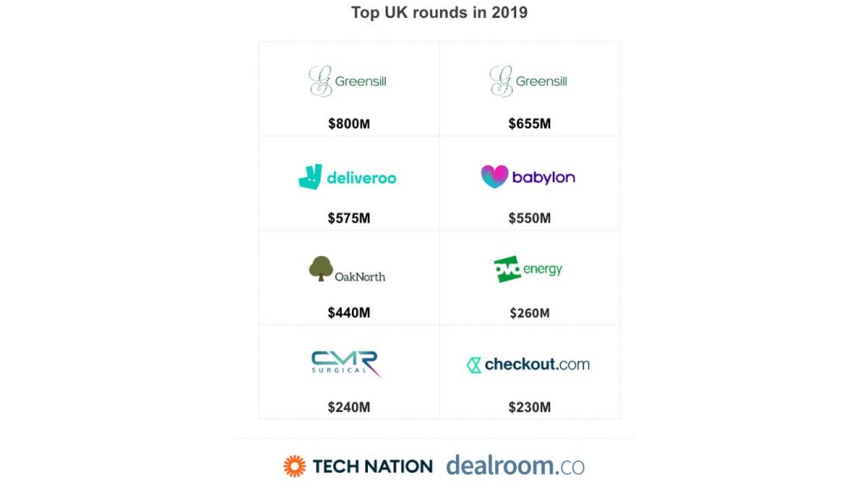Click the $230M Checkout.com amount

(530, 407)
